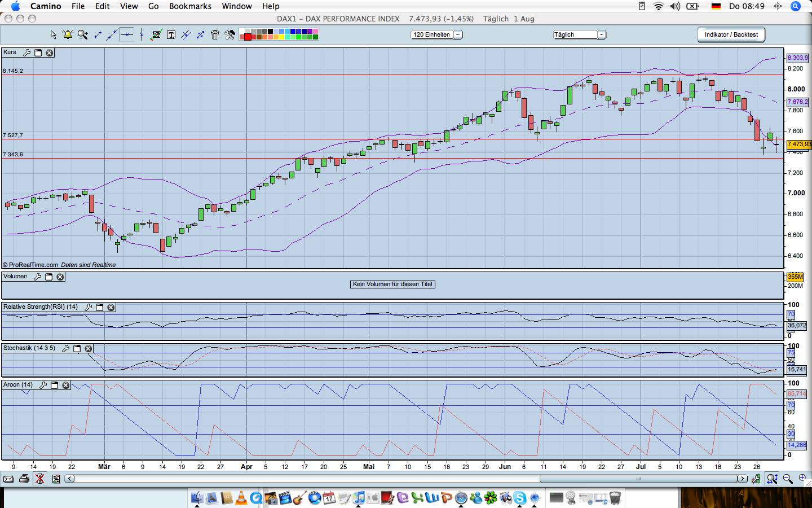Open VLC cone icon in Dock

241,498
